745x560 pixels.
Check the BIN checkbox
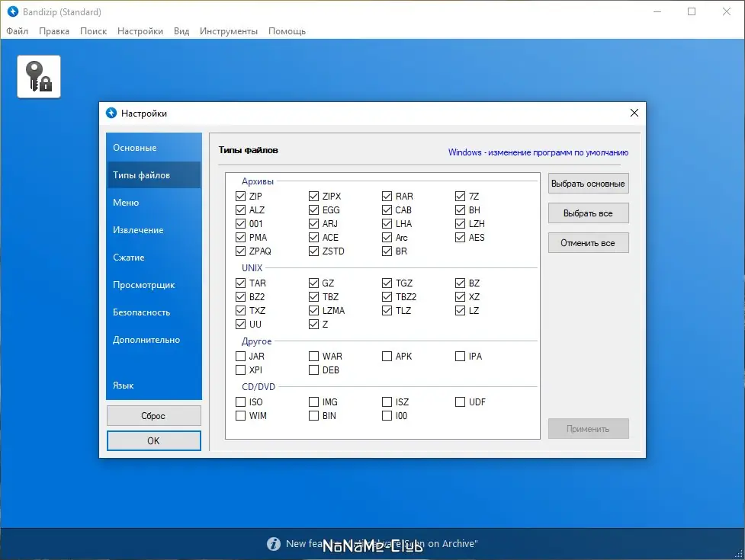(x=313, y=416)
